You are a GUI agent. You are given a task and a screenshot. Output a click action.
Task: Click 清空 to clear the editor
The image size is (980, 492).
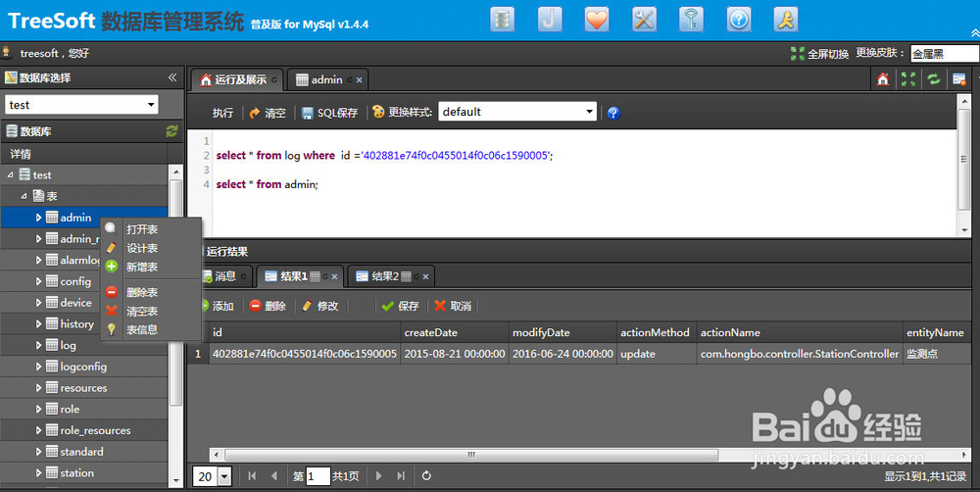268,113
